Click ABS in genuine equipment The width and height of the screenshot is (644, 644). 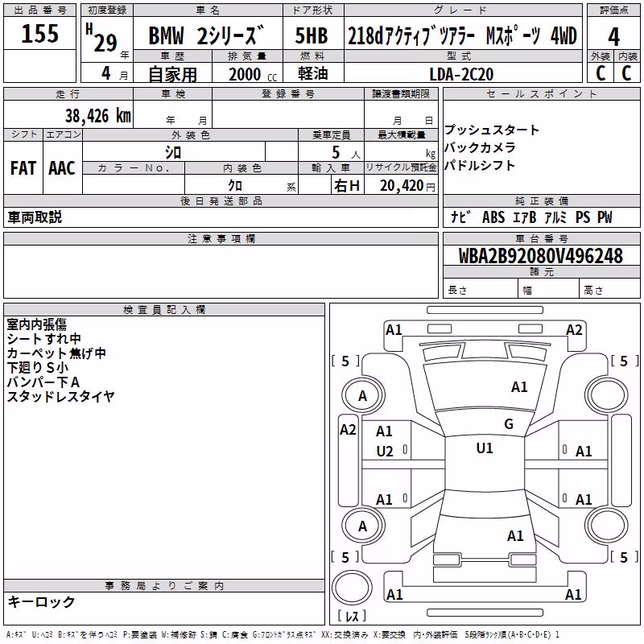pyautogui.click(x=493, y=217)
